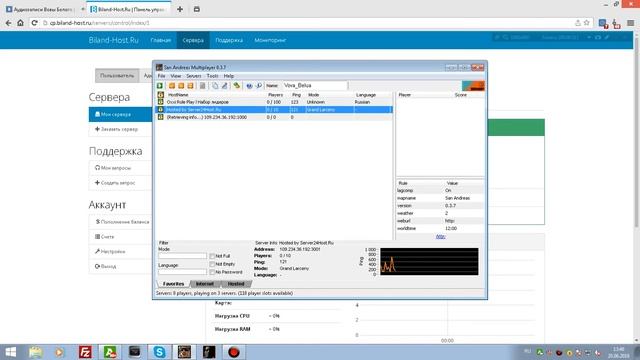Click Создать запрос in the website sidebar

[x=121, y=183]
